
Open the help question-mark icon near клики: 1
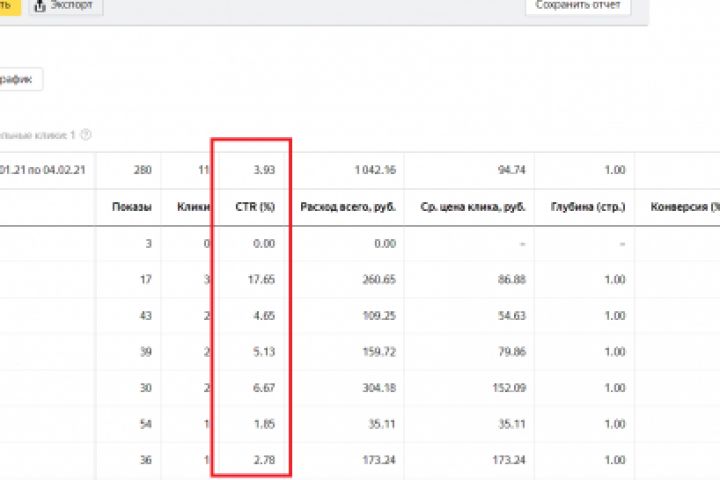[86, 135]
